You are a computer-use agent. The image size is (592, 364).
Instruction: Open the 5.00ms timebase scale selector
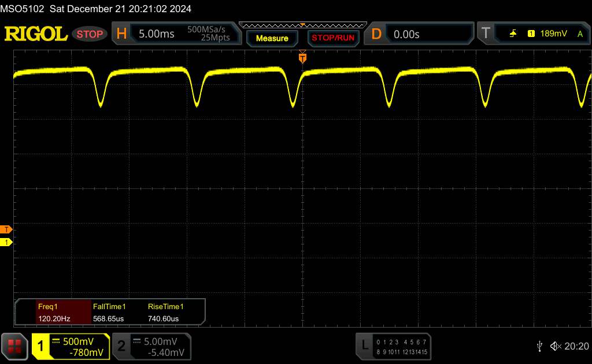coord(156,34)
